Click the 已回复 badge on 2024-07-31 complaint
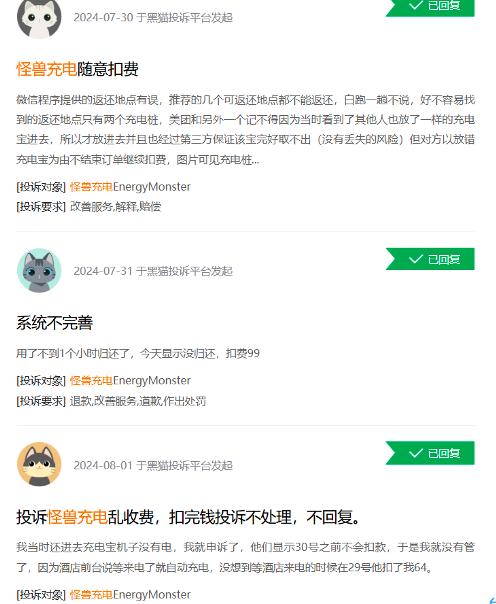 [x=430, y=259]
